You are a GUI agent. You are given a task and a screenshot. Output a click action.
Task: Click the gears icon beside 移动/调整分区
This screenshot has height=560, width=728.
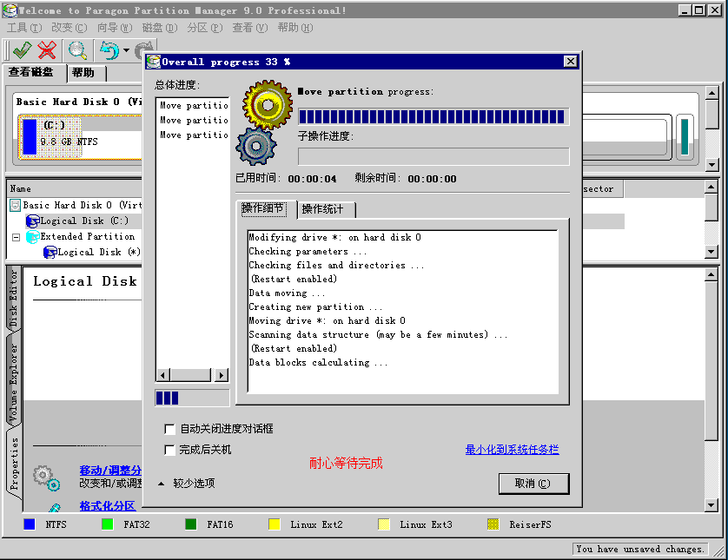[x=46, y=477]
